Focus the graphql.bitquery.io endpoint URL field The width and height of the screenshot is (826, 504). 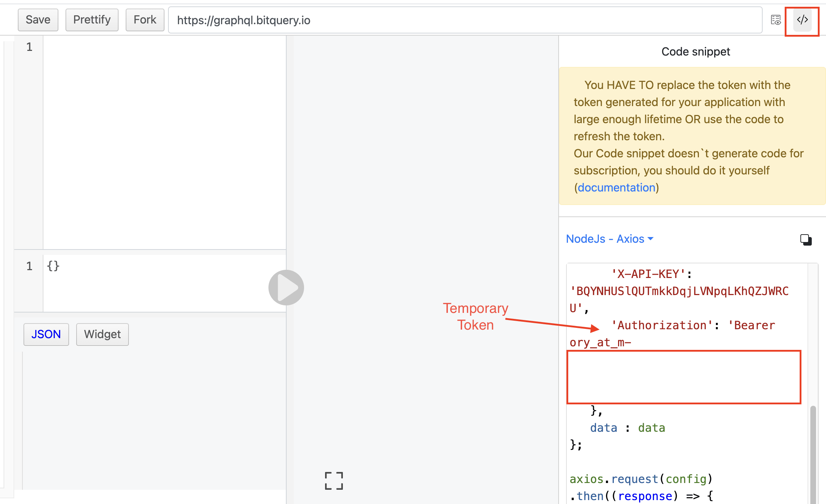tap(465, 20)
